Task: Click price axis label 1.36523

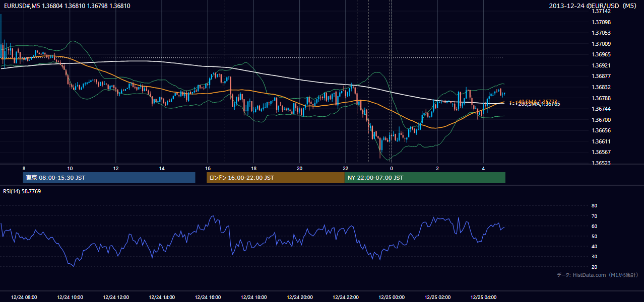Action: tap(602, 163)
